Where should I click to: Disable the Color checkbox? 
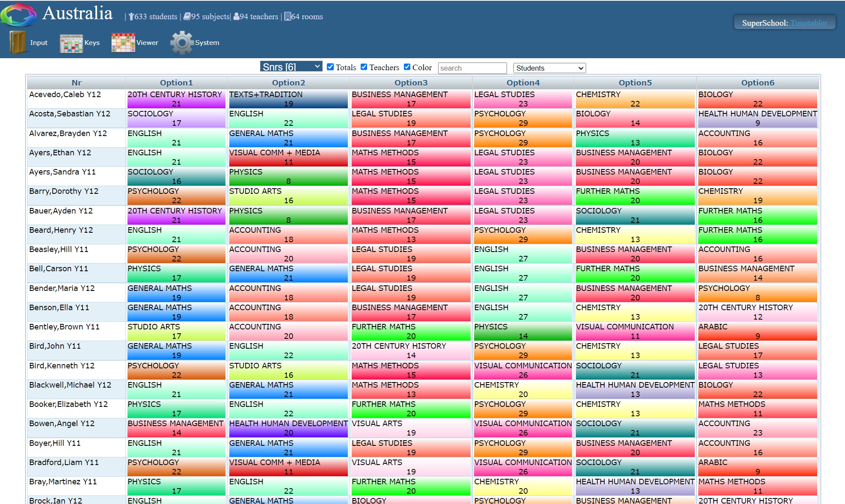[x=407, y=67]
